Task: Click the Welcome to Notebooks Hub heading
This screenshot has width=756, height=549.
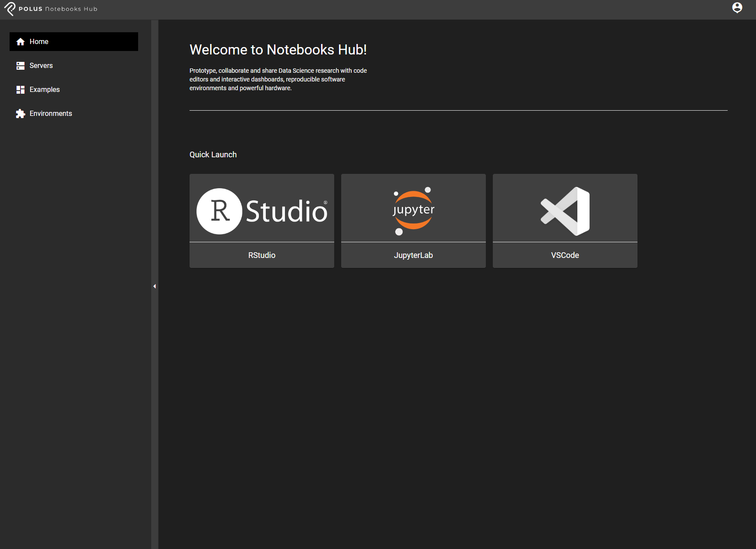Action: pyautogui.click(x=278, y=50)
